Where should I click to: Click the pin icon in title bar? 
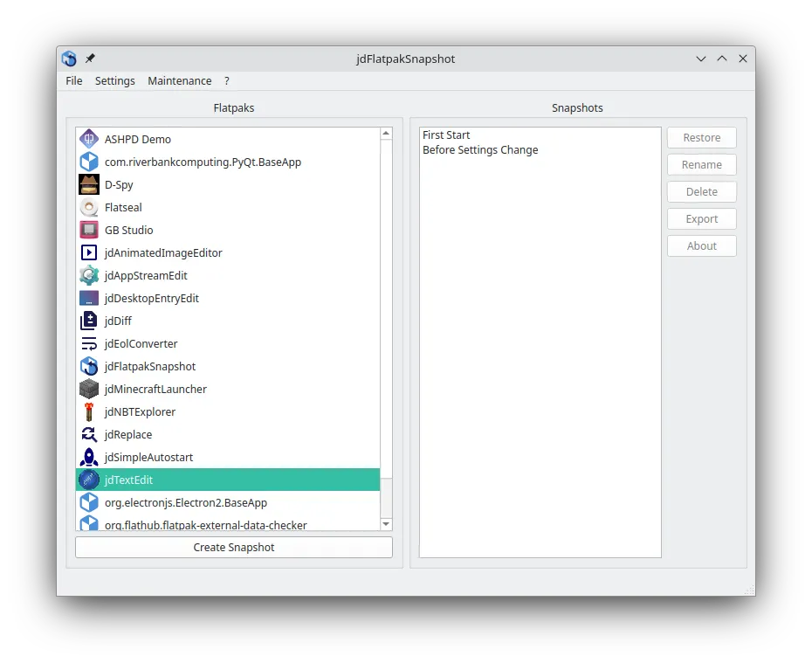pyautogui.click(x=90, y=58)
